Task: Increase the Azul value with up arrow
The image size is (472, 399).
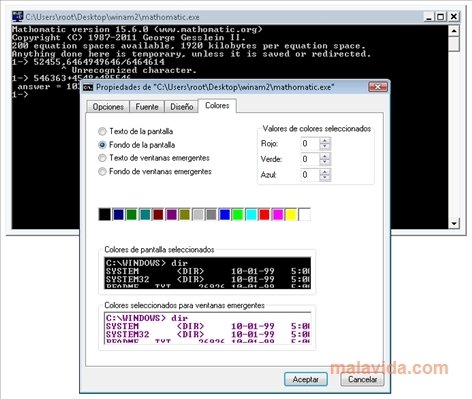Action: (325, 172)
